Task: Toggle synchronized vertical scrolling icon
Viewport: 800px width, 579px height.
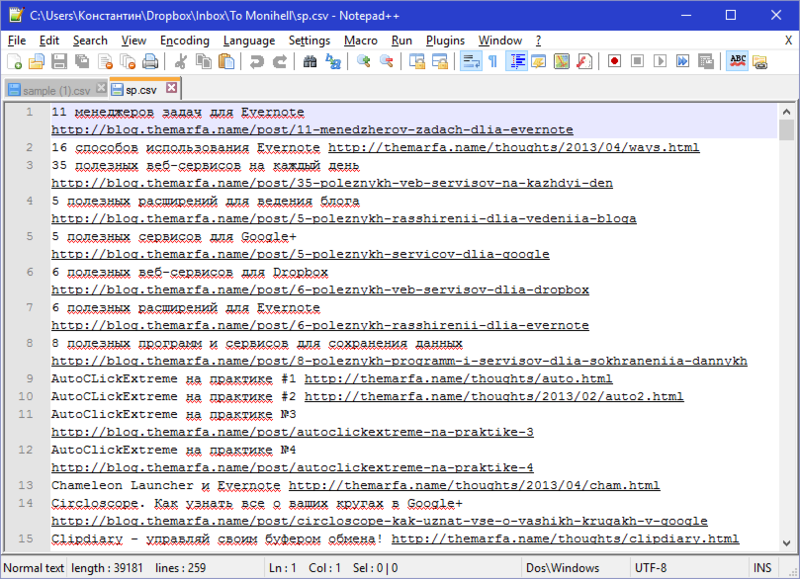Action: pyautogui.click(x=417, y=62)
